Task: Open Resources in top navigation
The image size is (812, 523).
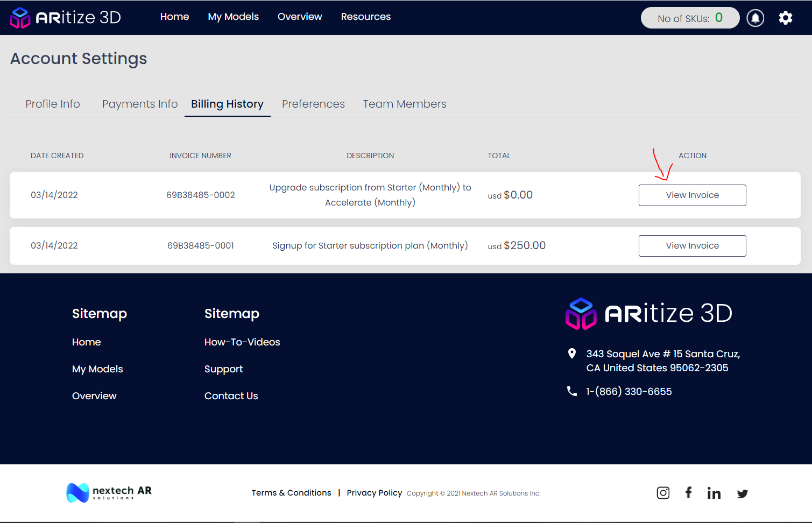Action: pyautogui.click(x=366, y=17)
